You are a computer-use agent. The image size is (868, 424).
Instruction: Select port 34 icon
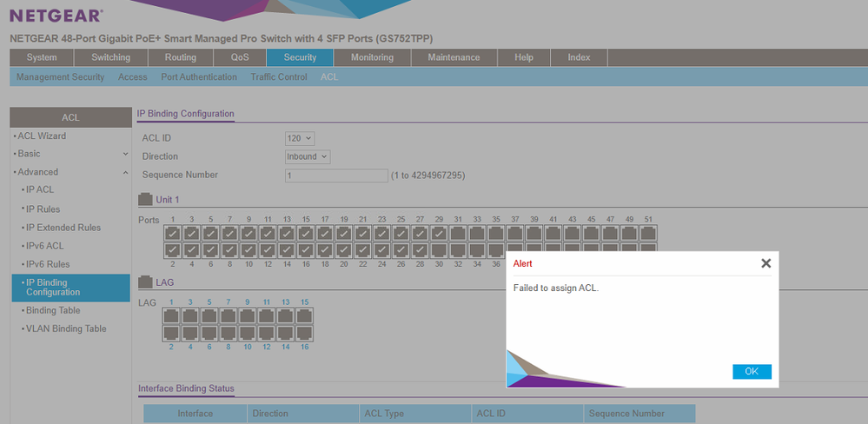pos(477,250)
